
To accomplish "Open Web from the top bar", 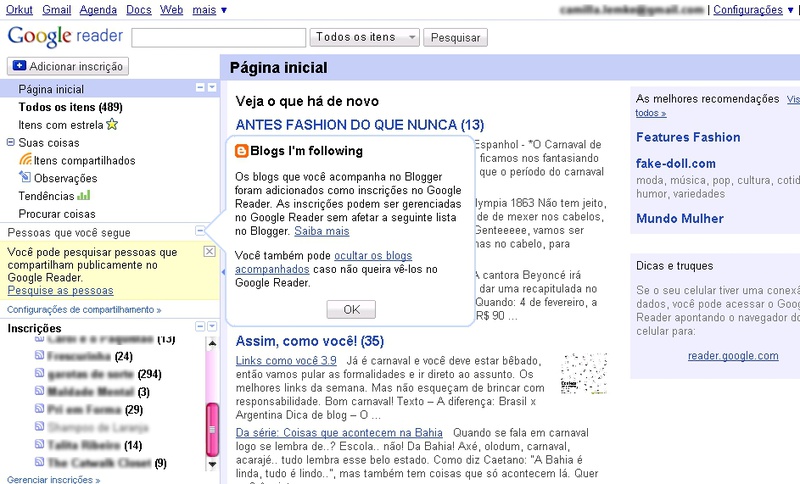I will [171, 10].
